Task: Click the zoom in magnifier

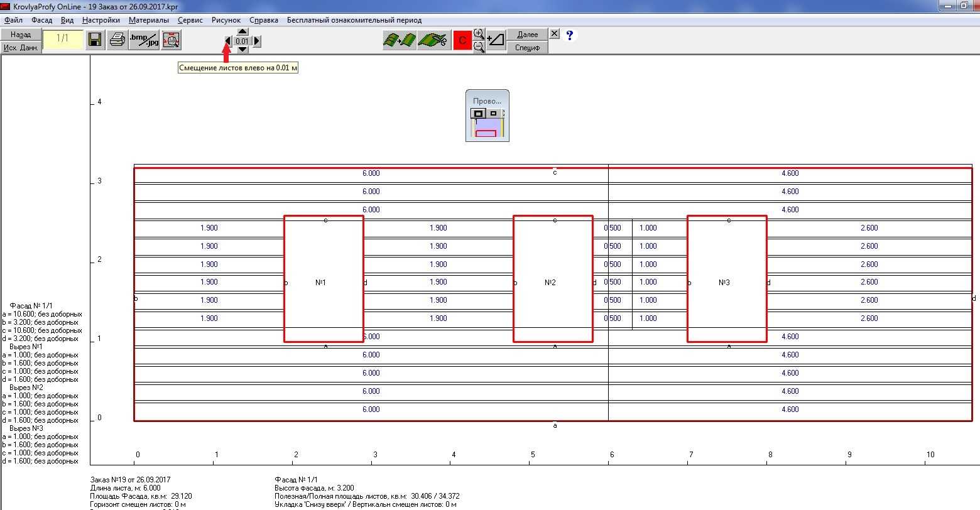Action: pyautogui.click(x=479, y=33)
